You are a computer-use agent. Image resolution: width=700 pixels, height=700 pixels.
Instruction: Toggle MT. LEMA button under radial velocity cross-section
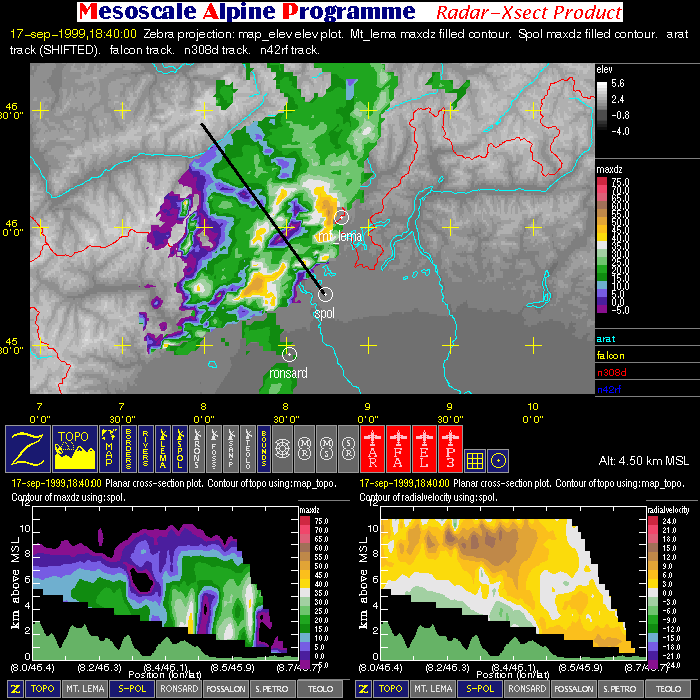tap(433, 688)
